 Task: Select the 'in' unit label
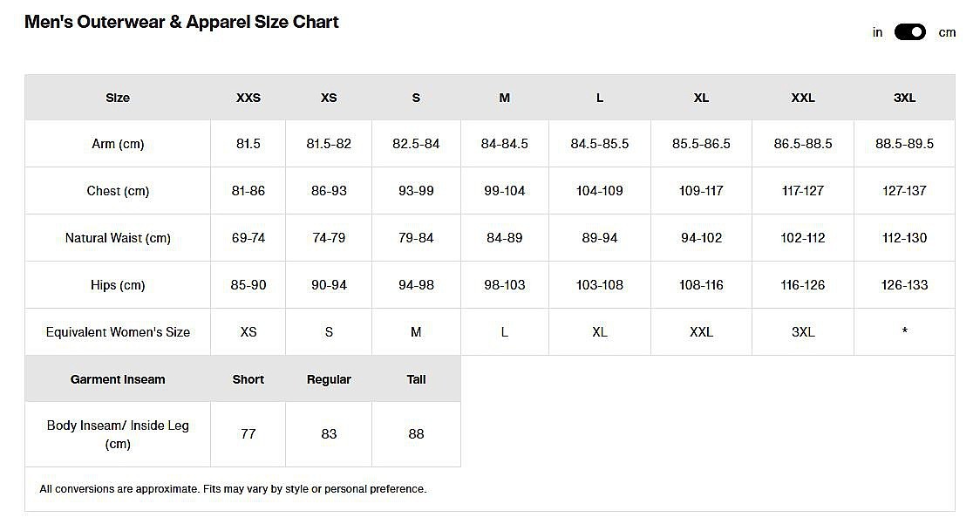(877, 32)
